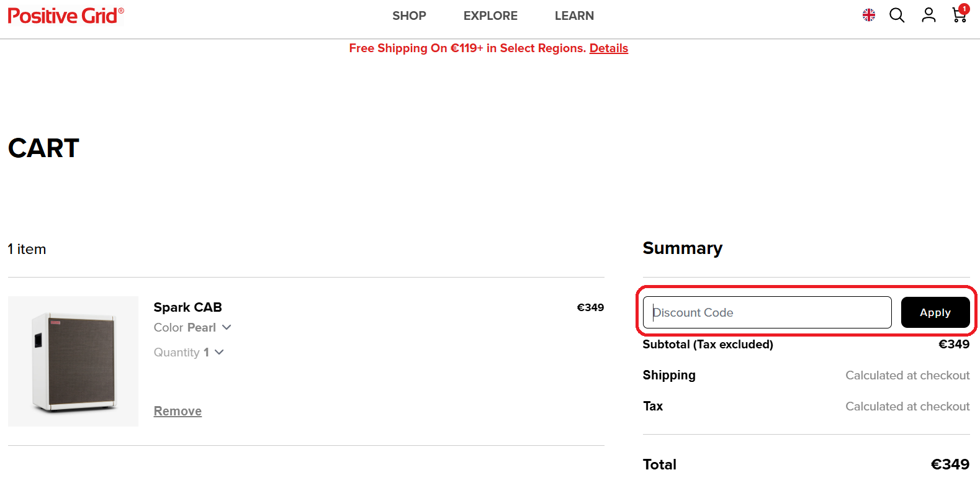The width and height of the screenshot is (980, 480).
Task: Focus the Discount Code input field
Action: coord(767,312)
